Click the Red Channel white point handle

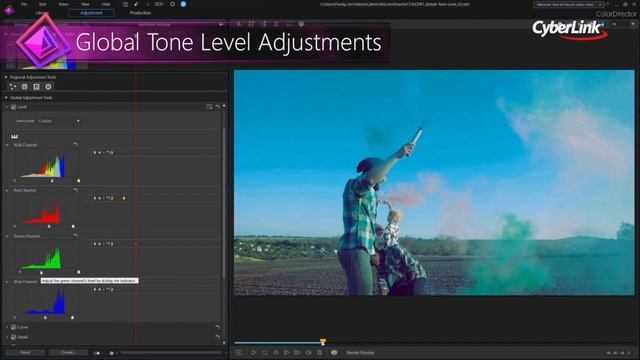click(x=73, y=226)
